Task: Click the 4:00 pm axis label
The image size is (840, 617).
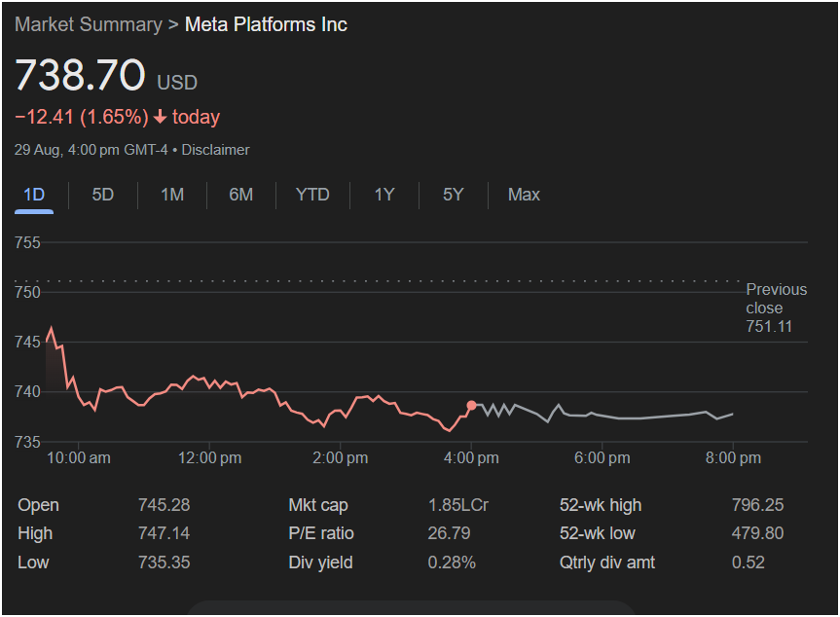Action: [x=471, y=458]
